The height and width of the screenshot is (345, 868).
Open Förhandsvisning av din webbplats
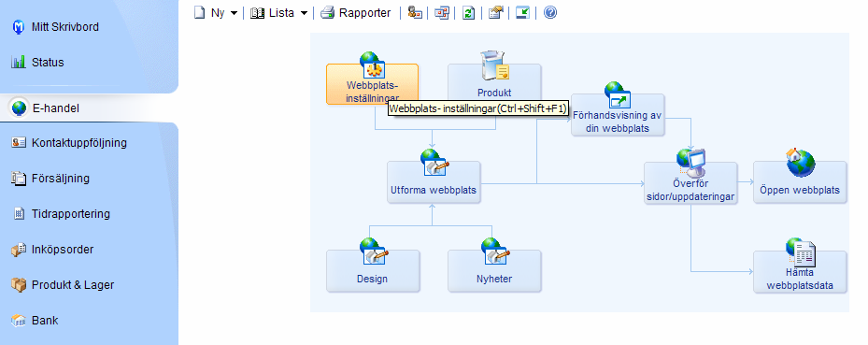click(x=618, y=115)
